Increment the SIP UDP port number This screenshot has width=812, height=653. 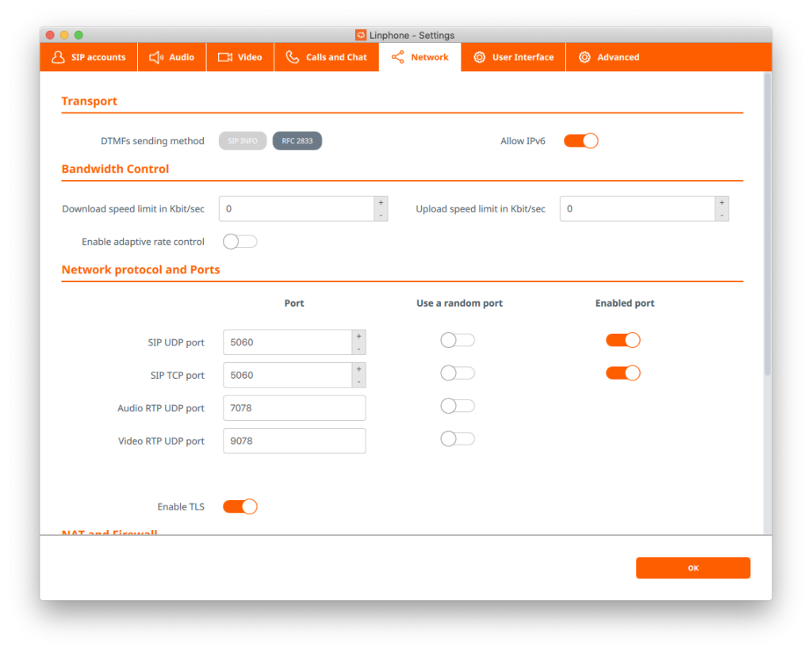tap(358, 336)
